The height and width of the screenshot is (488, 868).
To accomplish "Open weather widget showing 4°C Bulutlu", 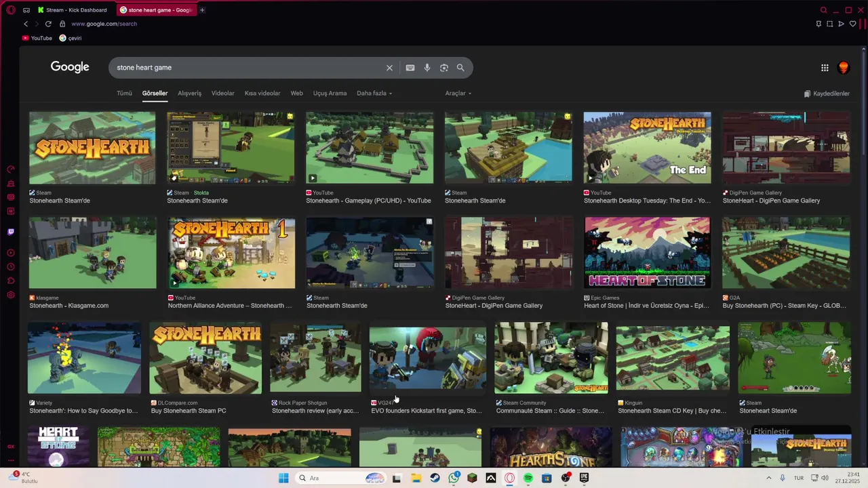I will (24, 478).
